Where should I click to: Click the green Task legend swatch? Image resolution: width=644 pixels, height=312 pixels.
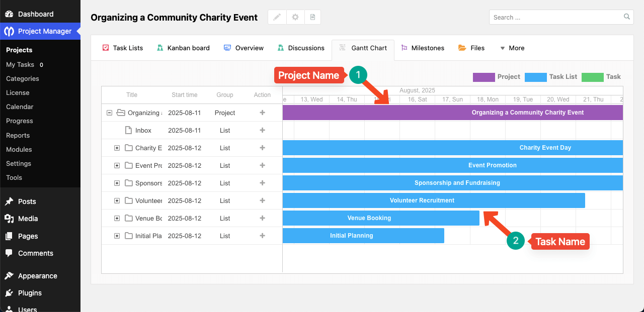[592, 77]
